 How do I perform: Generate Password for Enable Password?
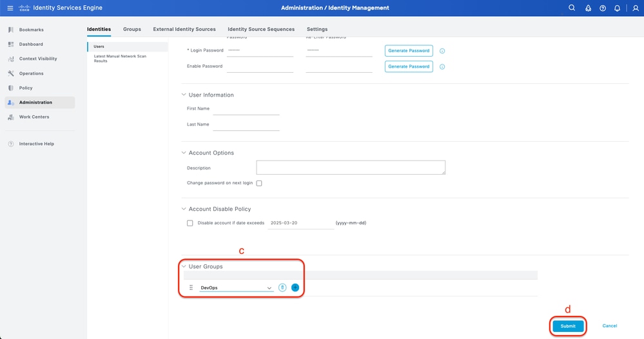(x=409, y=66)
